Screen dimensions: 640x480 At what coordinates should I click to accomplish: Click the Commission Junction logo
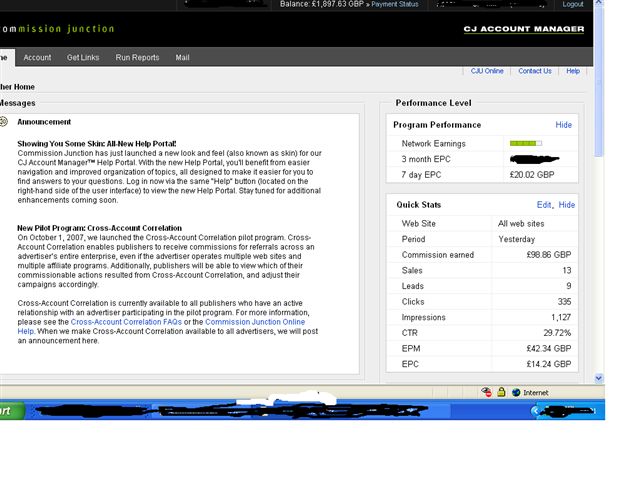(57, 29)
